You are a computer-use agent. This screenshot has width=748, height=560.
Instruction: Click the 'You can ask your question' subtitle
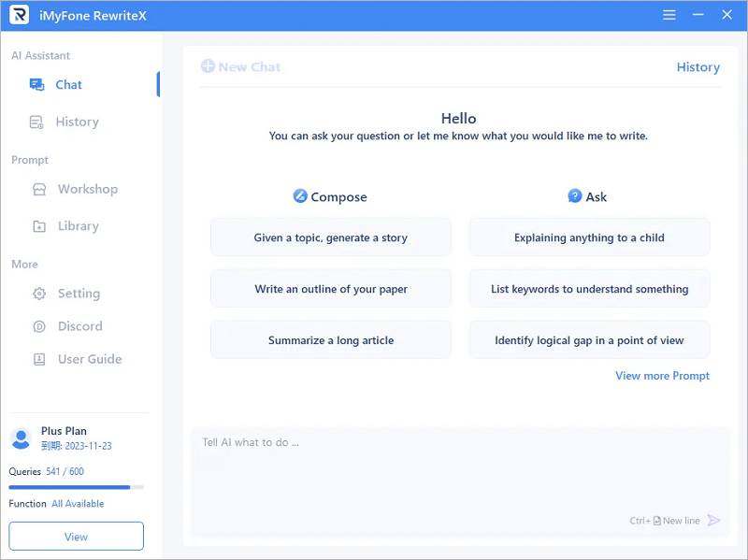tap(458, 136)
